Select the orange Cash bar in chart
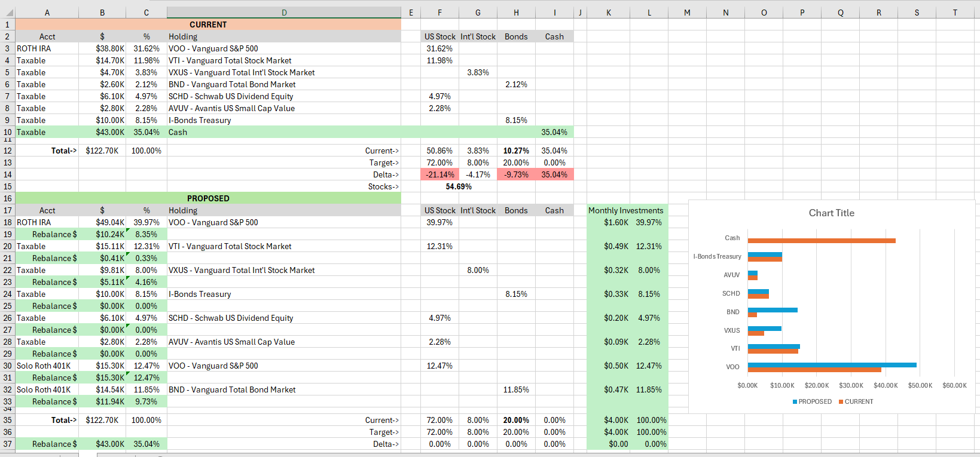This screenshot has width=980, height=457. coord(822,241)
